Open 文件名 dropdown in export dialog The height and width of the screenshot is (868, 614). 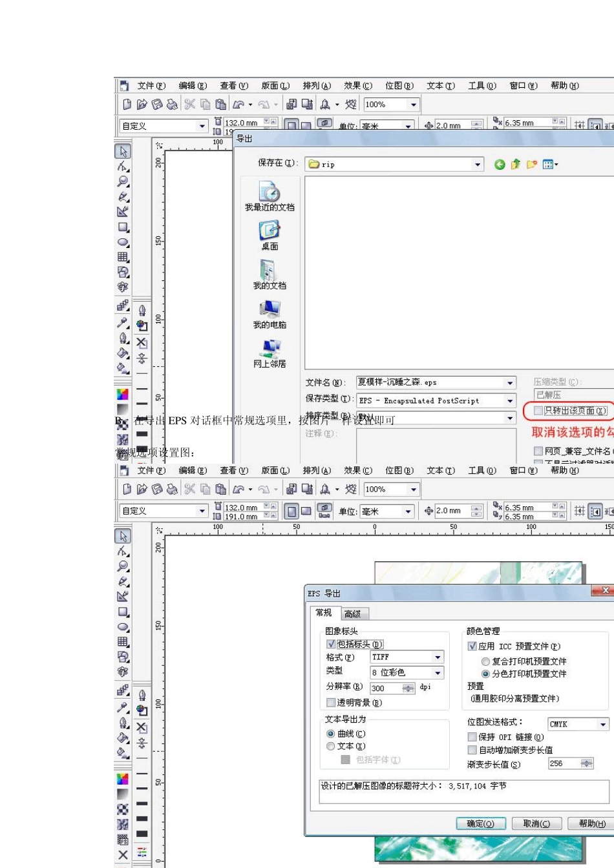pos(510,383)
